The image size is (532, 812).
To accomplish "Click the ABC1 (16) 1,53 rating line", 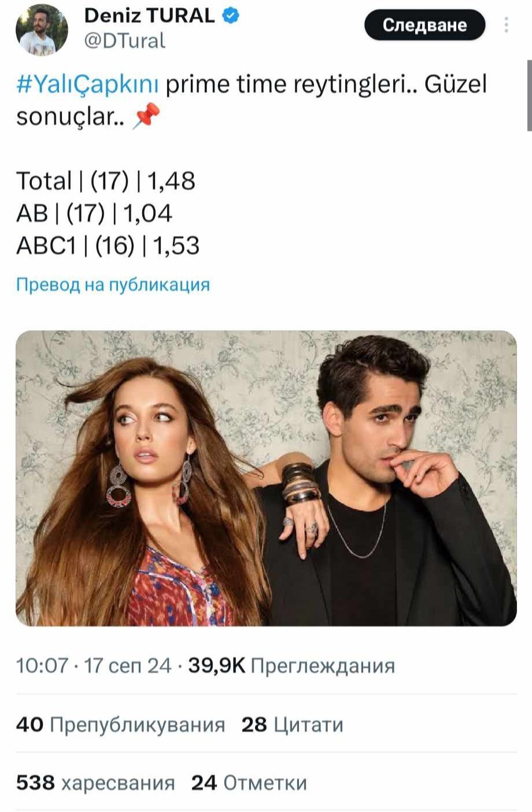I will click(x=108, y=246).
